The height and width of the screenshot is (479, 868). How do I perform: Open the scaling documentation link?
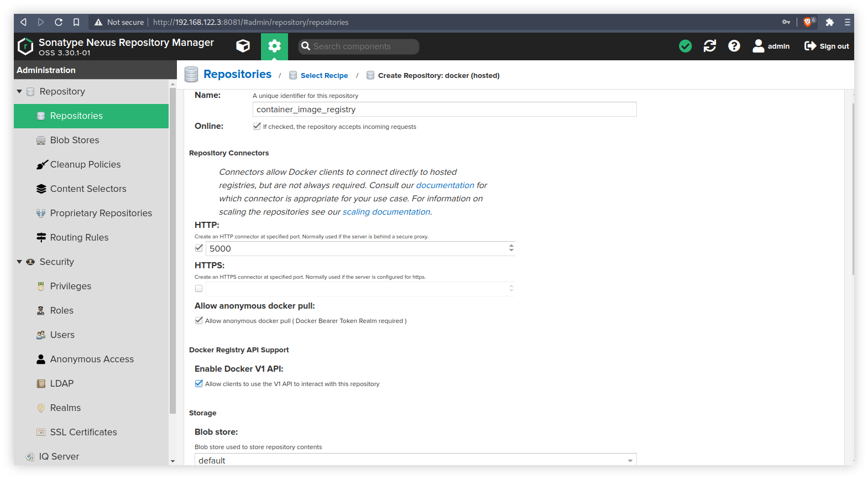[x=386, y=212]
